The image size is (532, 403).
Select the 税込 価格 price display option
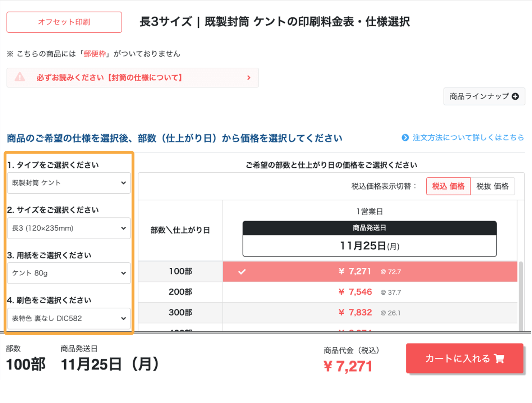click(x=448, y=186)
